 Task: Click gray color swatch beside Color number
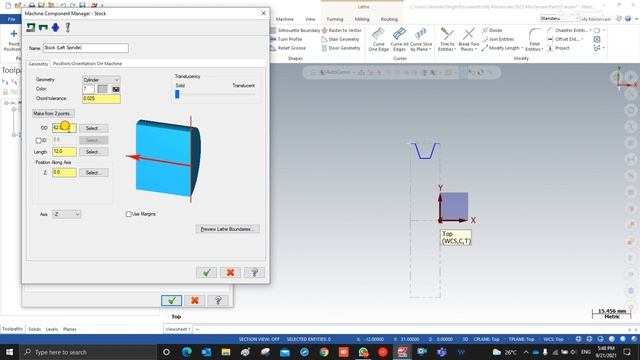pos(102,89)
